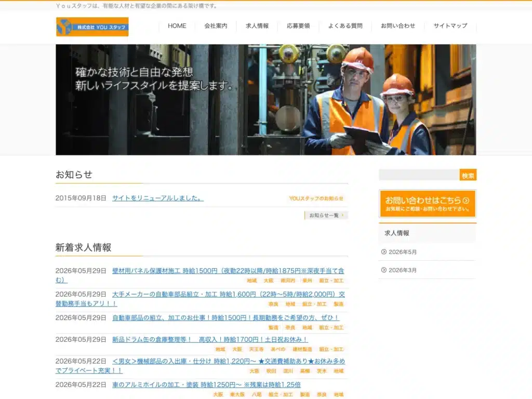532x399 pixels.
Task: Open the 2026年5月 archive link
Action: tap(403, 252)
